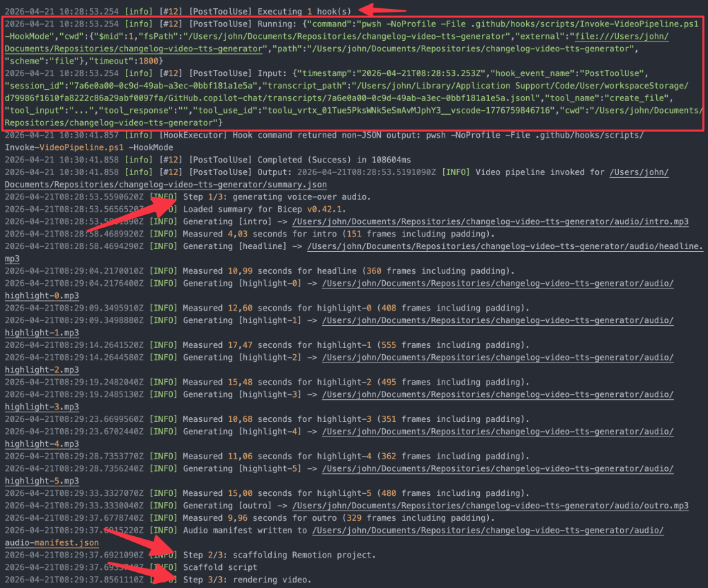Open the audio/outro.mp3 path link
The image size is (708, 588).
[x=490, y=506]
